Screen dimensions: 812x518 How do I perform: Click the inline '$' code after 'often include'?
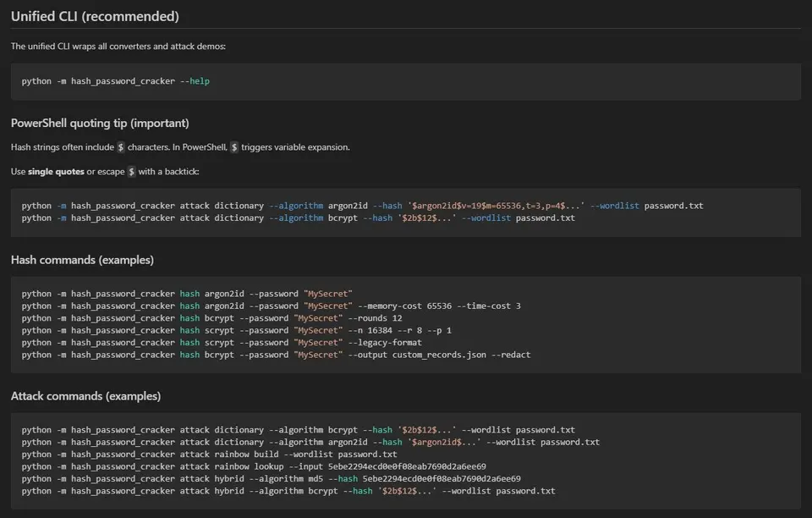[121, 147]
